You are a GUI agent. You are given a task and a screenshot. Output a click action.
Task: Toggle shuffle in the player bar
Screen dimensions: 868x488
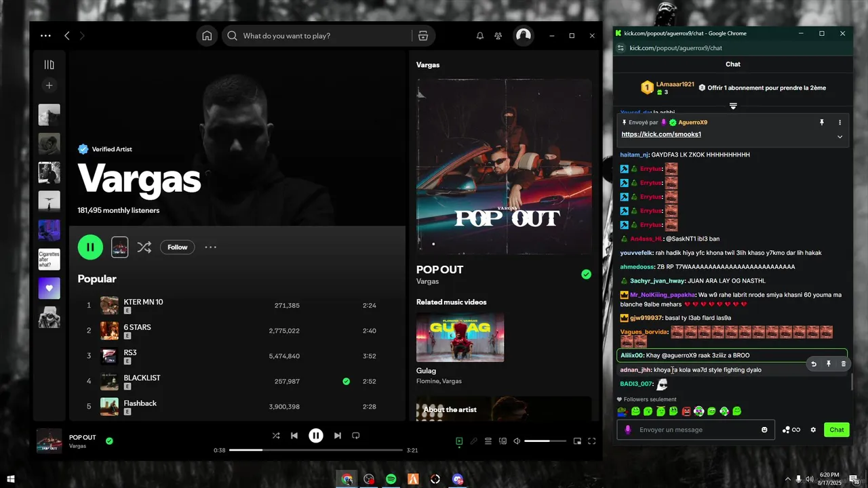(276, 436)
